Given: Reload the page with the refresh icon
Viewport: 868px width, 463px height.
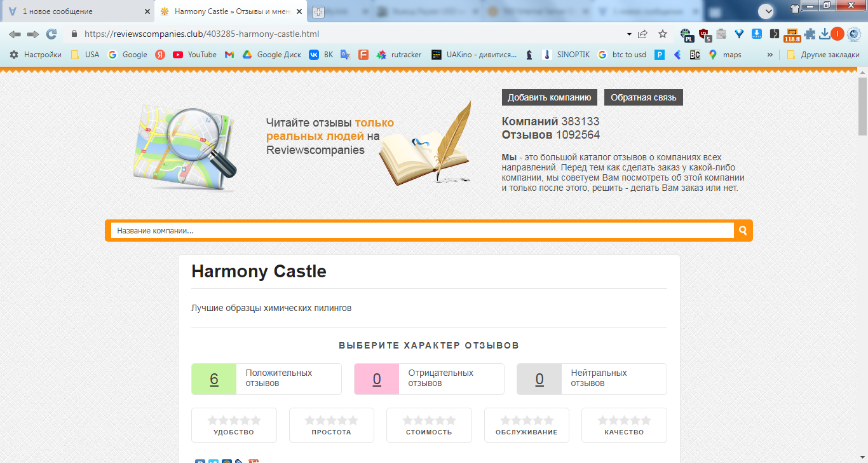Looking at the screenshot, I should (51, 34).
